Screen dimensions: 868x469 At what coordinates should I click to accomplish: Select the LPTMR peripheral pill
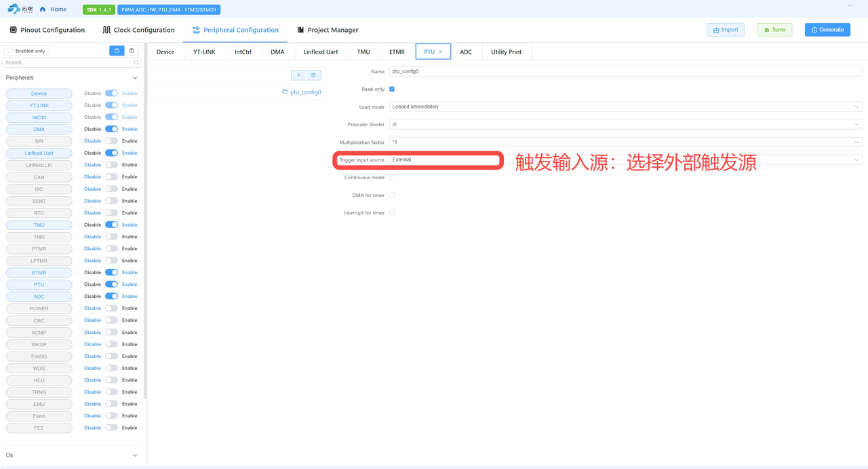tap(39, 261)
